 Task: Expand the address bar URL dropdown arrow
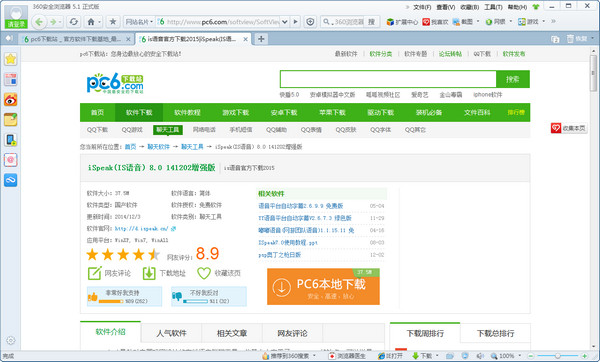click(x=285, y=22)
